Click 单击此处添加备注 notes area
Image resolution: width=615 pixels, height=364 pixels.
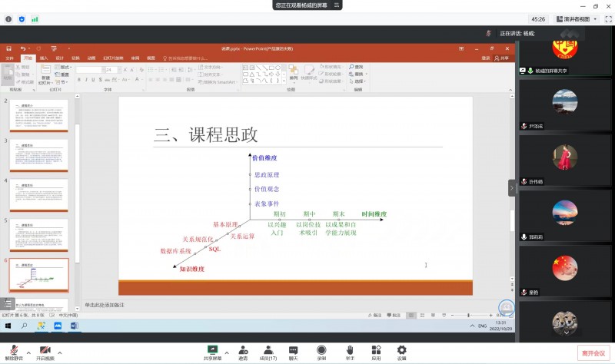104,305
